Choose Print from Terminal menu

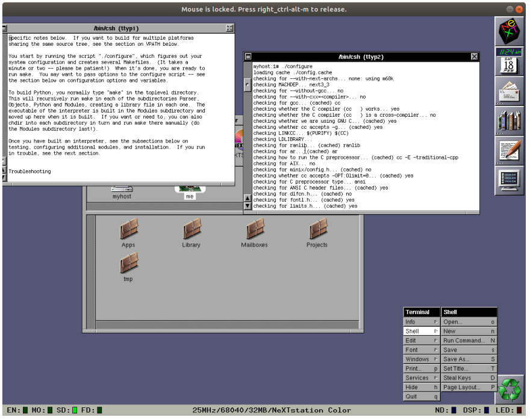pyautogui.click(x=422, y=369)
